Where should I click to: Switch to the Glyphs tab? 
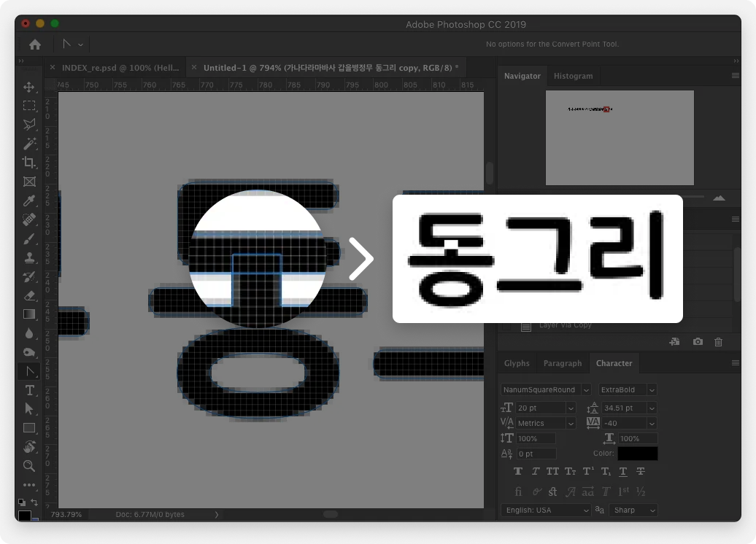517,363
